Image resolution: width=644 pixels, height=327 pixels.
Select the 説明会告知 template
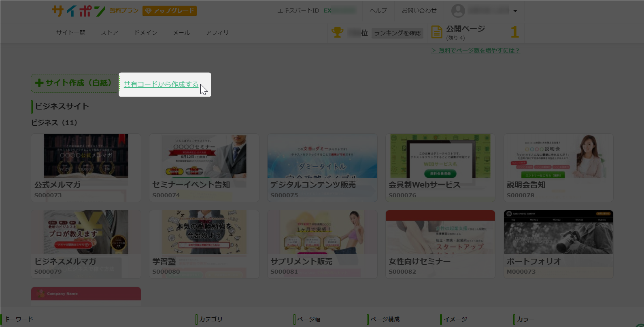(559, 168)
